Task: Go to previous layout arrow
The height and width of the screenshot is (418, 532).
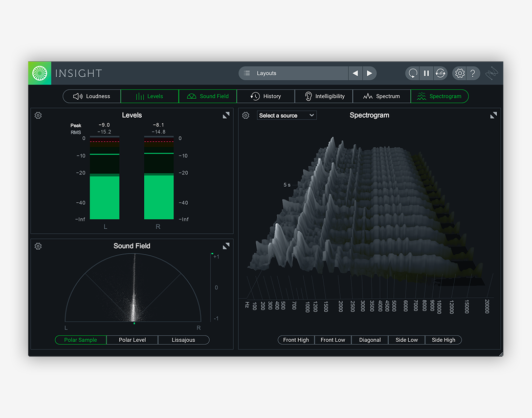Action: 355,73
